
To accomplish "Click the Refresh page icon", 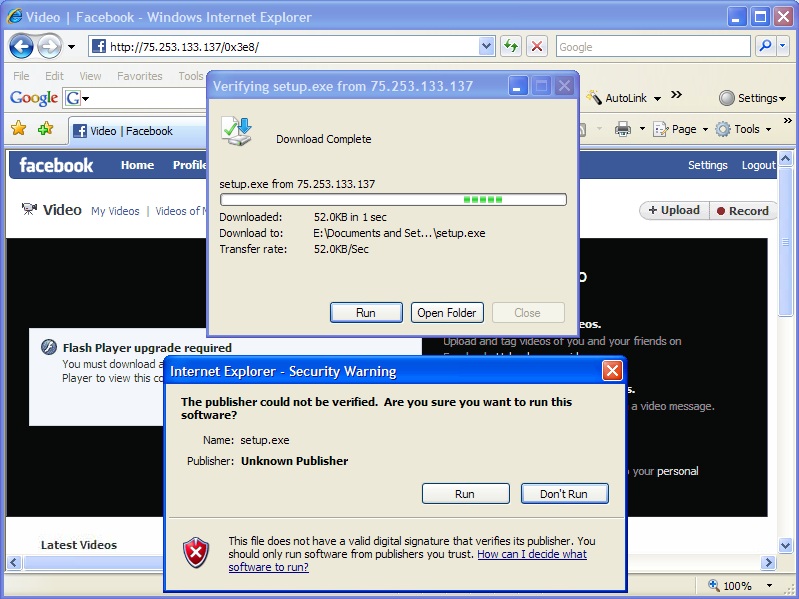I will pos(511,46).
